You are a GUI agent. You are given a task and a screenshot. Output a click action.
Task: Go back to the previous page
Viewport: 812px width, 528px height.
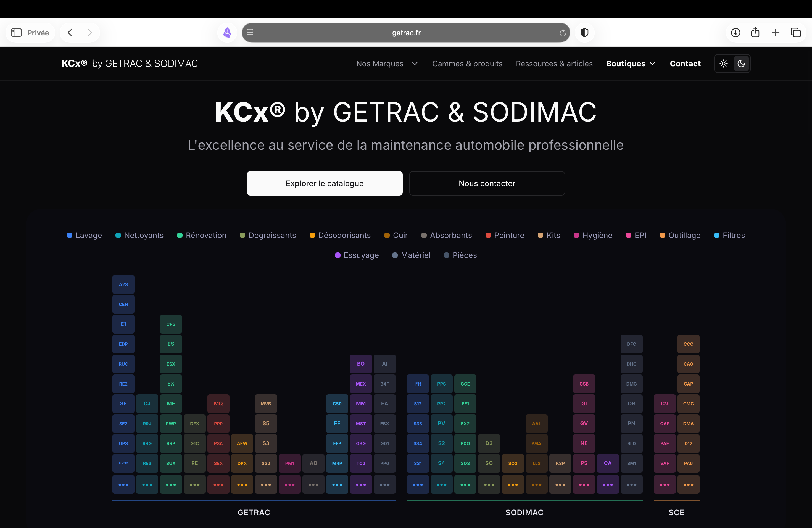pos(70,33)
